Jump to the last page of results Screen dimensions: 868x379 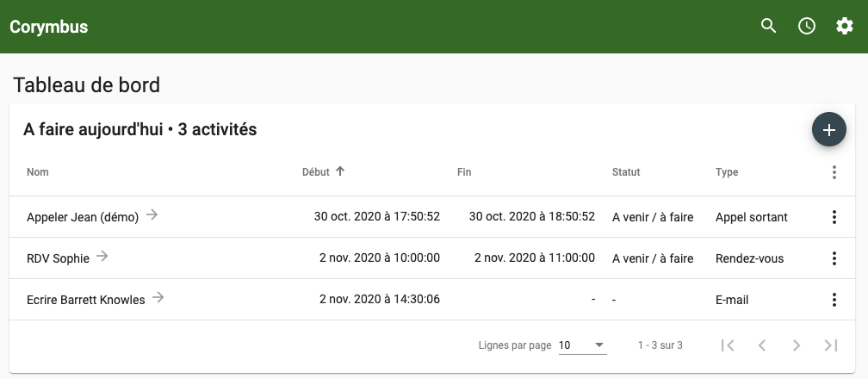(x=831, y=345)
